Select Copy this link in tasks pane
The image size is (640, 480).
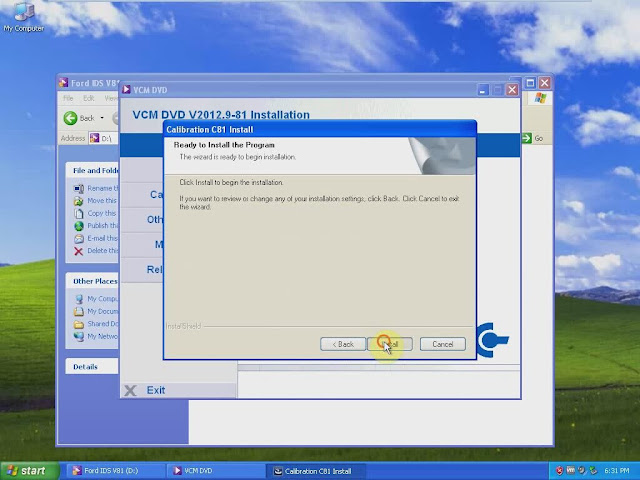(102, 213)
